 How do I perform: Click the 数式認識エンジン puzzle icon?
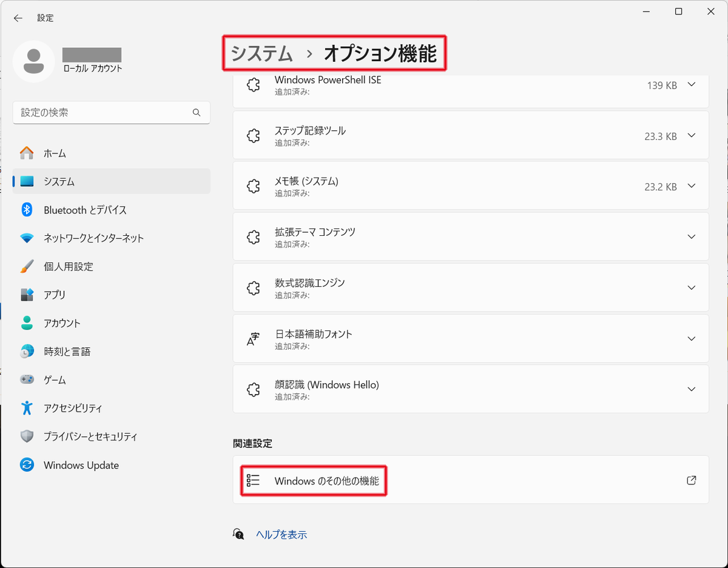click(254, 288)
